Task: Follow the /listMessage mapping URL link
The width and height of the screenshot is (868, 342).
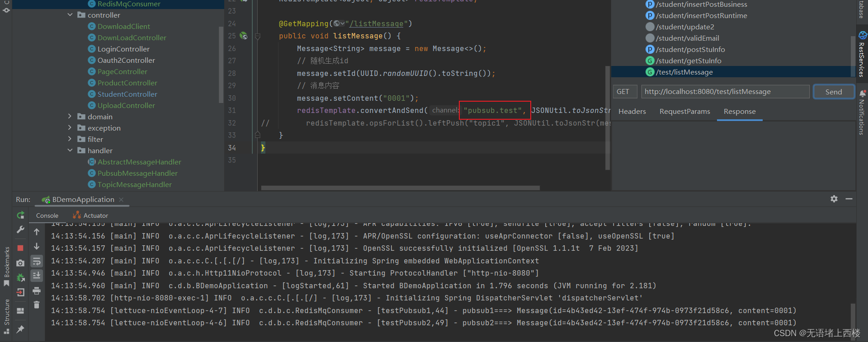Action: click(377, 23)
